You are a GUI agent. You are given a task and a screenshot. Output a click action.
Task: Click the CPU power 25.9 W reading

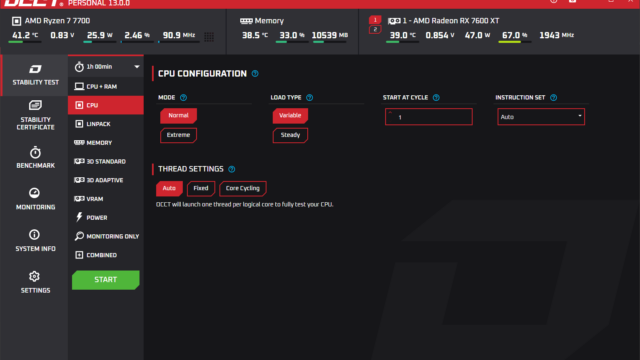tap(100, 36)
